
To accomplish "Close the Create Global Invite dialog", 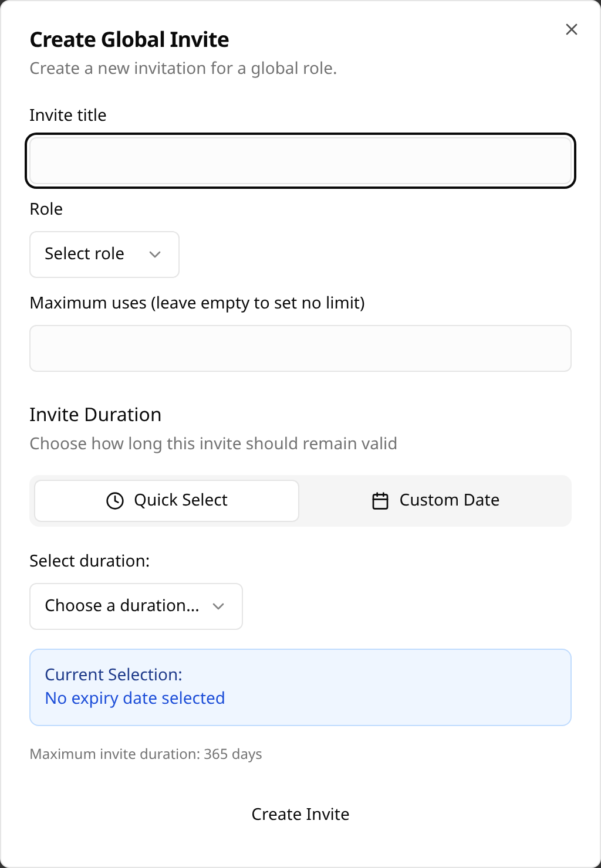I will click(x=571, y=29).
